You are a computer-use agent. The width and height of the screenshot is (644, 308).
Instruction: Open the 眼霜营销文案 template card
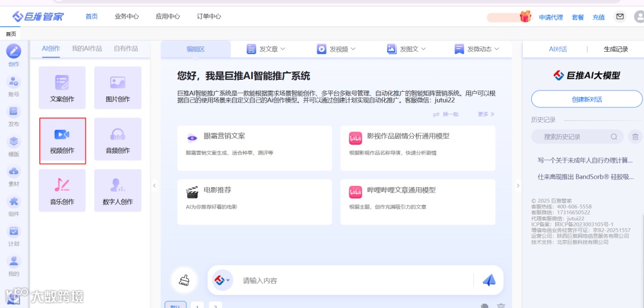[255, 148]
